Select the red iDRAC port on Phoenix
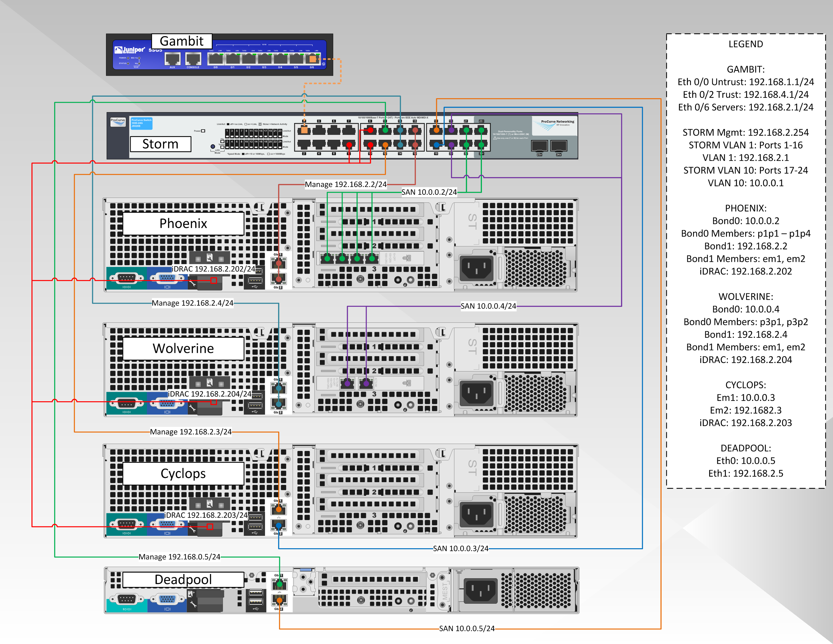 (214, 280)
